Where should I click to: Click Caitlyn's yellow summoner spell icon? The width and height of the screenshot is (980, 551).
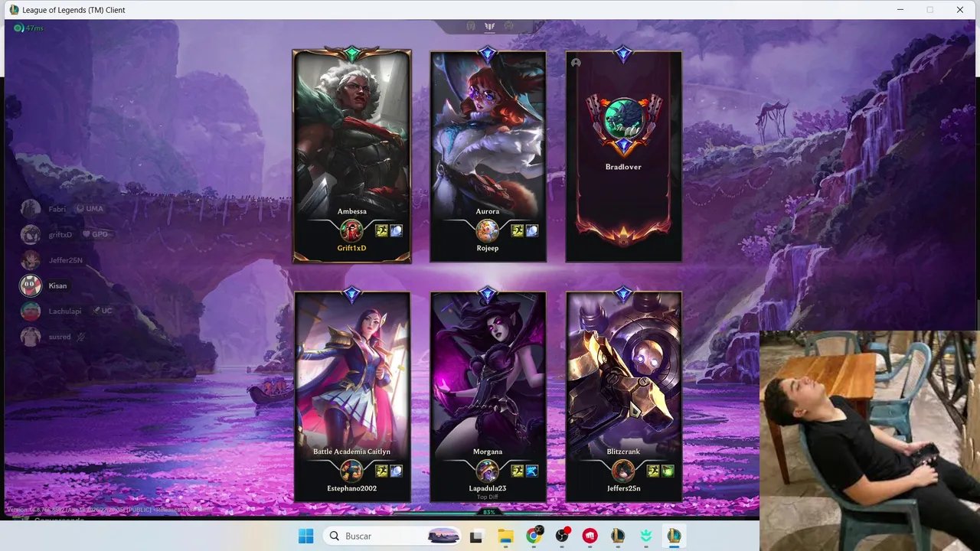click(x=381, y=471)
